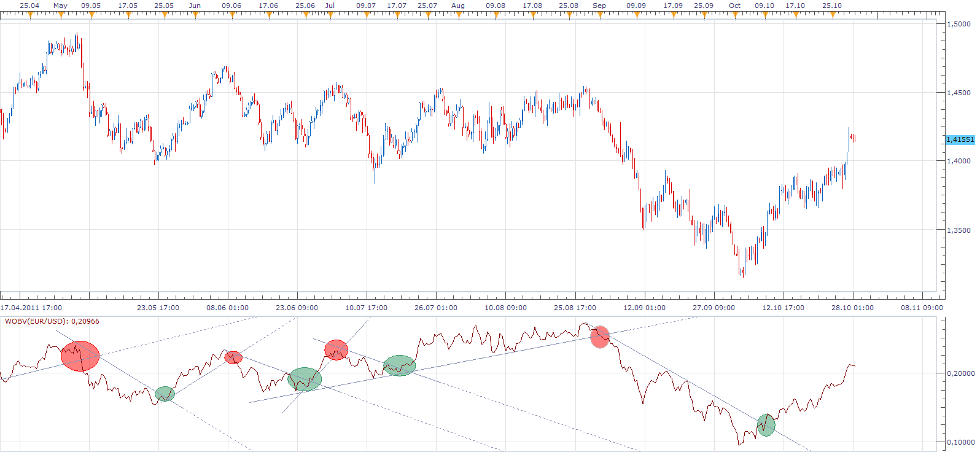Jump to the Jul timeline marker
Viewport: 980px width, 452px height.
pos(330,15)
